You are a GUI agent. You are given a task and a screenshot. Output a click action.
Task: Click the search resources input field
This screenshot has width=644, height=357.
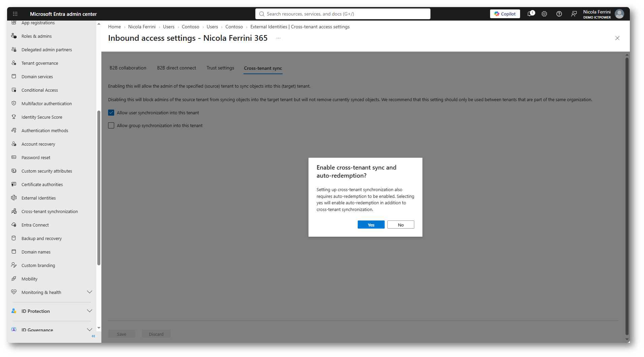(x=343, y=14)
